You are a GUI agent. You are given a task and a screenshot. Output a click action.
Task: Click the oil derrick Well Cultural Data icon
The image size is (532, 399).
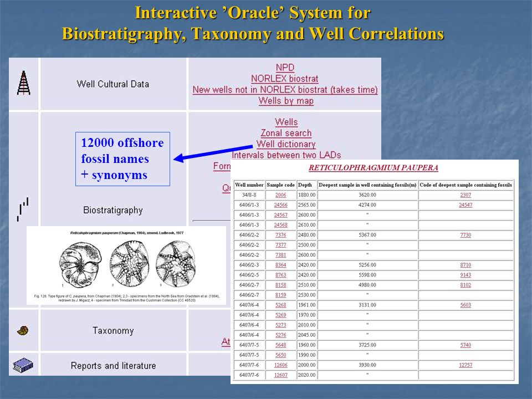(x=23, y=83)
